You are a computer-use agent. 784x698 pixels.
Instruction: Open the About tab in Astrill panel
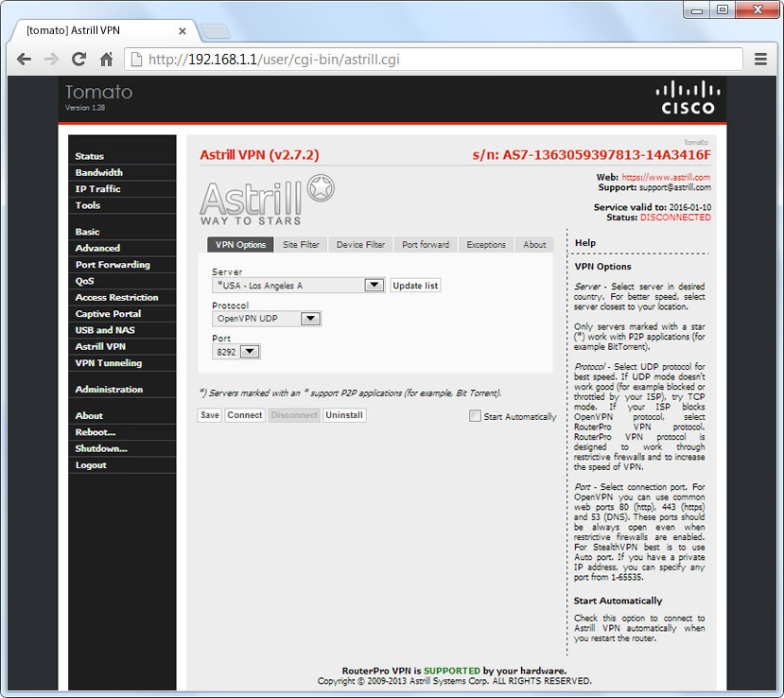[534, 245]
